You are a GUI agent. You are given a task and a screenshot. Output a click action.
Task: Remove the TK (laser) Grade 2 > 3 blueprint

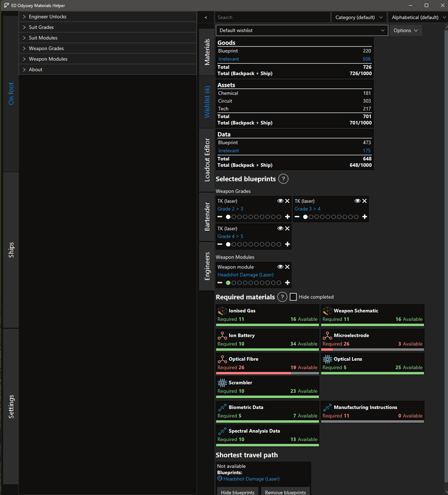287,201
